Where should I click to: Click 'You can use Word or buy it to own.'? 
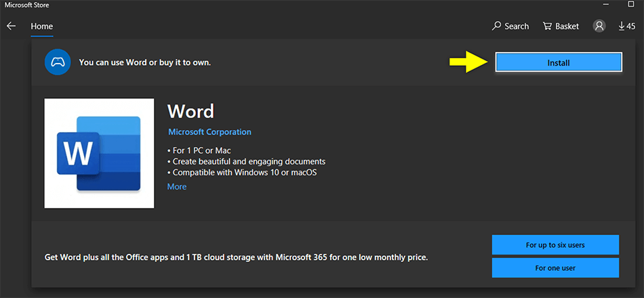[145, 63]
